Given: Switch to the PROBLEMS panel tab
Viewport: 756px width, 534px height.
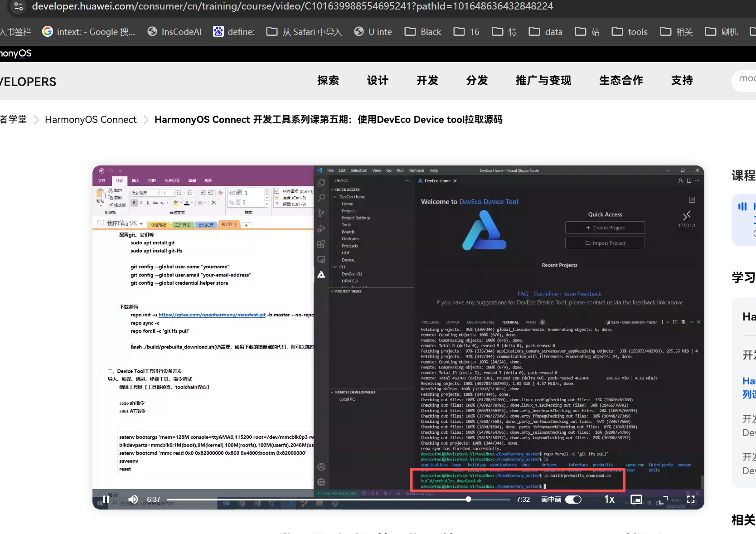Looking at the screenshot, I should click(x=430, y=322).
